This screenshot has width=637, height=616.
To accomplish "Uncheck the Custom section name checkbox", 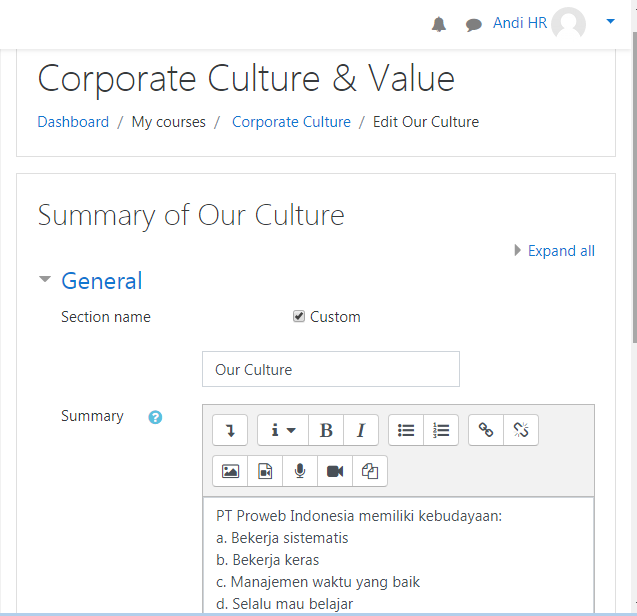I will tap(299, 316).
